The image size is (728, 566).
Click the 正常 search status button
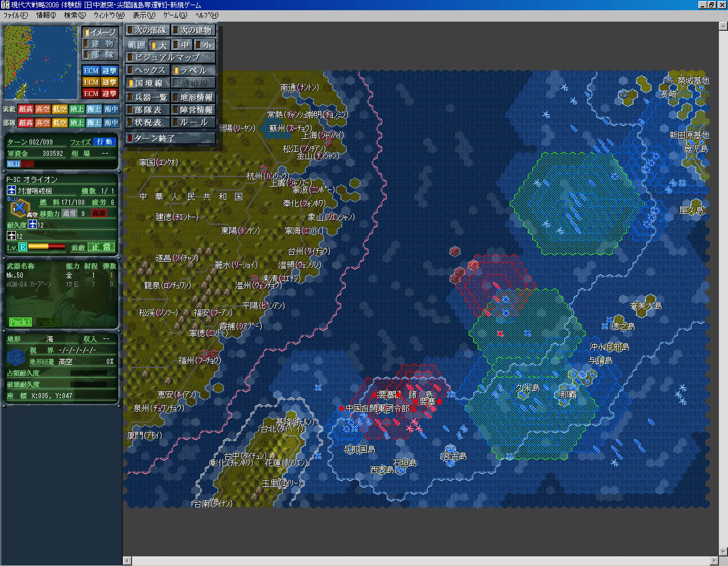[x=102, y=247]
